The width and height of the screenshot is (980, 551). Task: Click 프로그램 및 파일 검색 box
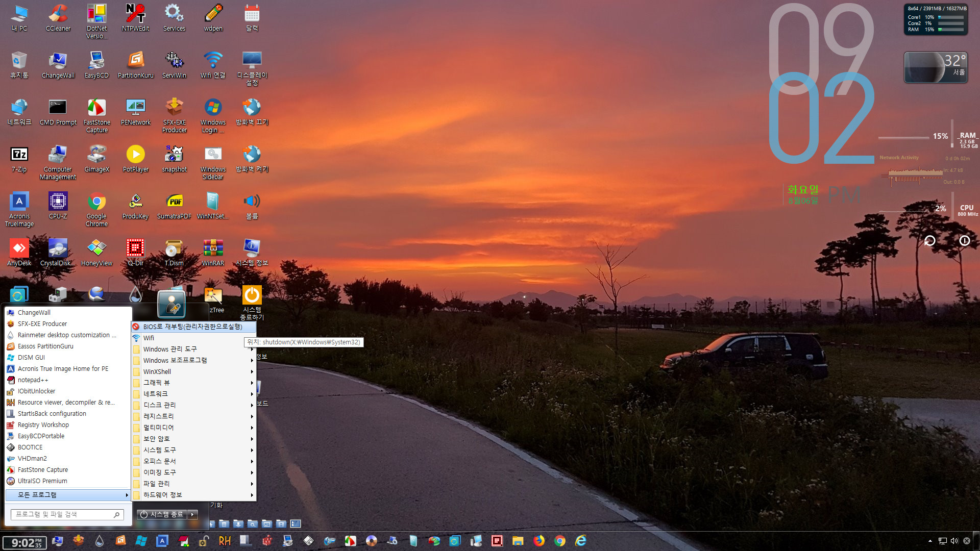coord(67,514)
